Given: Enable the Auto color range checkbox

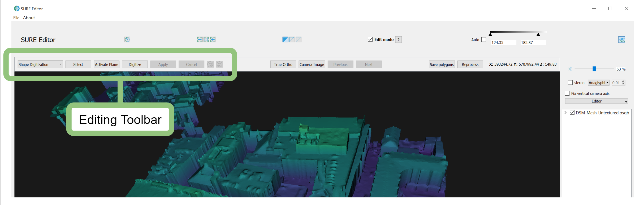Looking at the screenshot, I should click(484, 39).
